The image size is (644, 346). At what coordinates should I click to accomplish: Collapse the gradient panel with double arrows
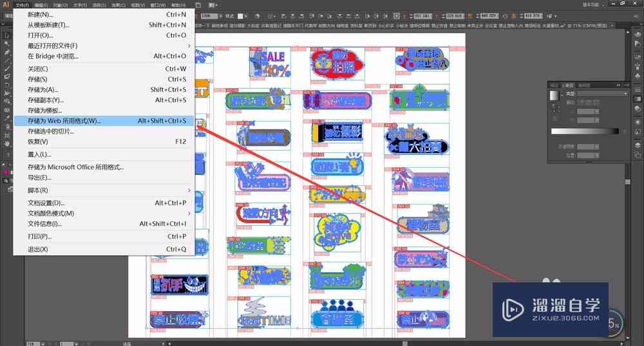(x=618, y=86)
